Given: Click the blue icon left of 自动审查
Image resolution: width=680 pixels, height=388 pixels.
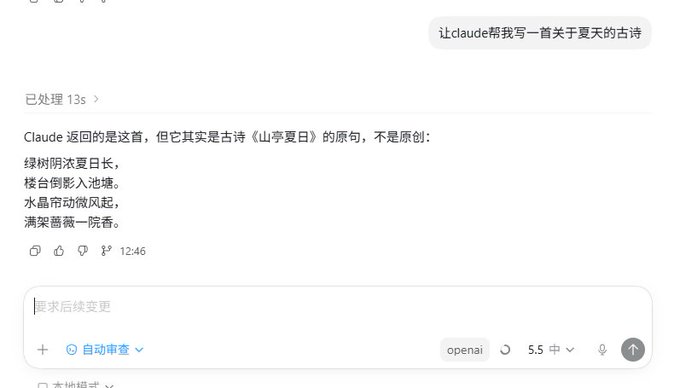Looking at the screenshot, I should tap(72, 349).
